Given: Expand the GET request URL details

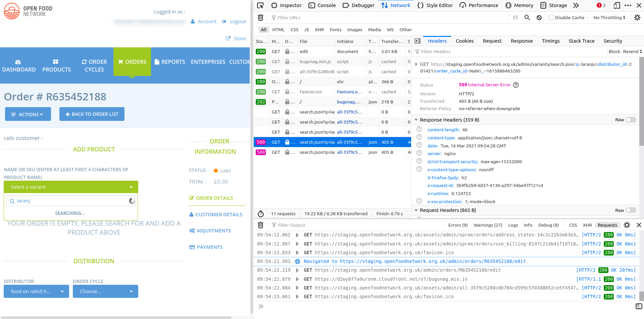Looking at the screenshot, I should [416, 64].
